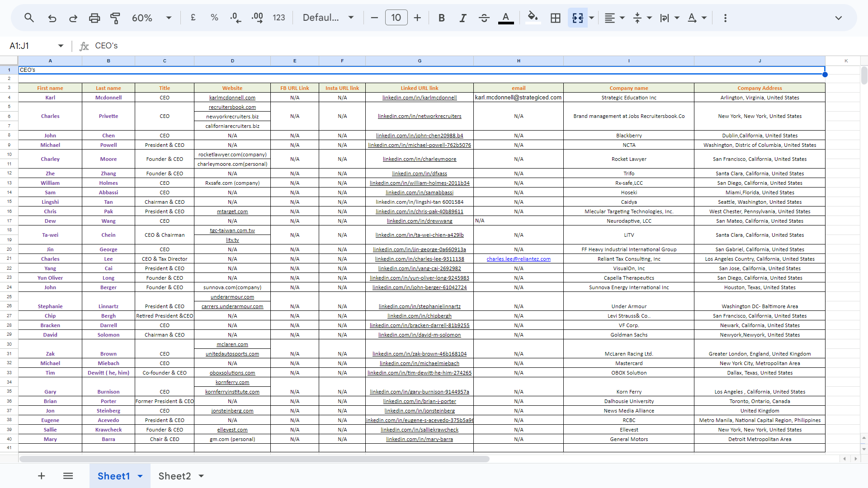
Task: Open the Borders tool
Action: [x=555, y=18]
